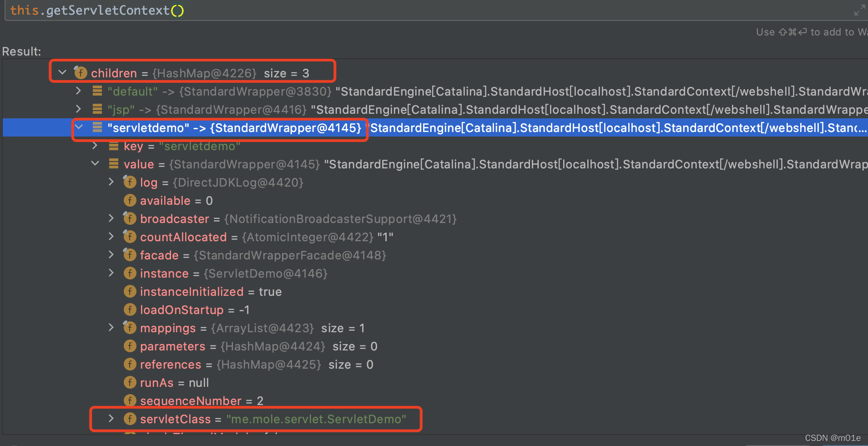
Task: Click the {ServletDemo@4146} instance value
Action: (266, 273)
